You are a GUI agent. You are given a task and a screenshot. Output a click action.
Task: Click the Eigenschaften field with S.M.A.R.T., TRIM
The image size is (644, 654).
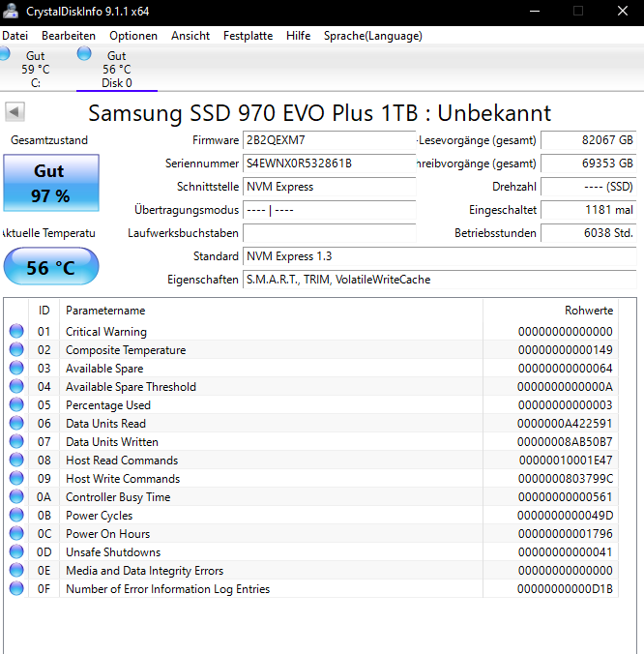click(440, 280)
